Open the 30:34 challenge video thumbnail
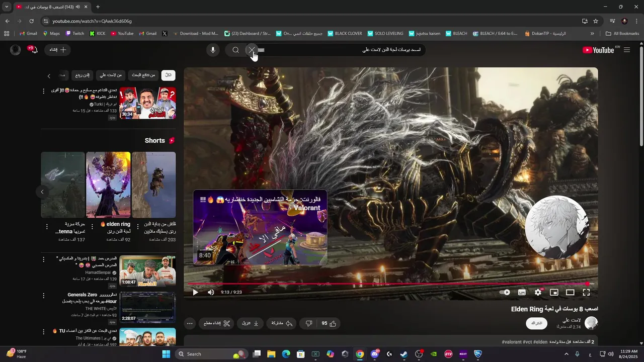 coord(147,103)
